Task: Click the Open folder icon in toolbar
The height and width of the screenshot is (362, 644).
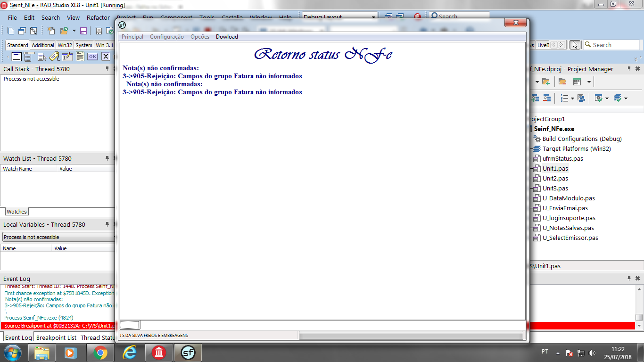Action: 64,31
